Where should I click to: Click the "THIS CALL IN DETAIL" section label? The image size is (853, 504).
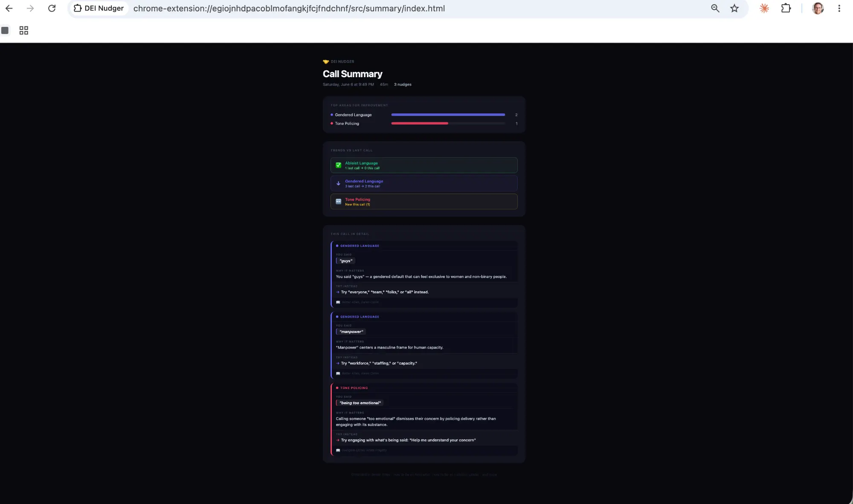[x=350, y=234]
